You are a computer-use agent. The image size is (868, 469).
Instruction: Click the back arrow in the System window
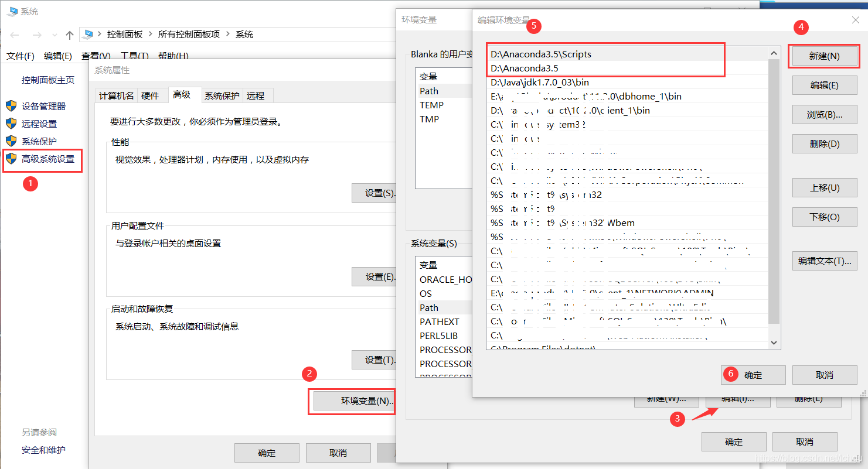[15, 35]
